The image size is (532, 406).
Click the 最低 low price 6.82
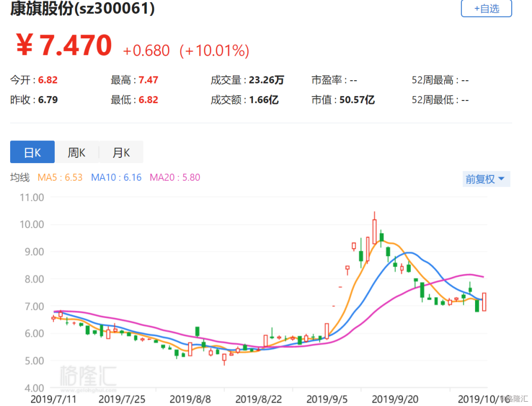148,99
